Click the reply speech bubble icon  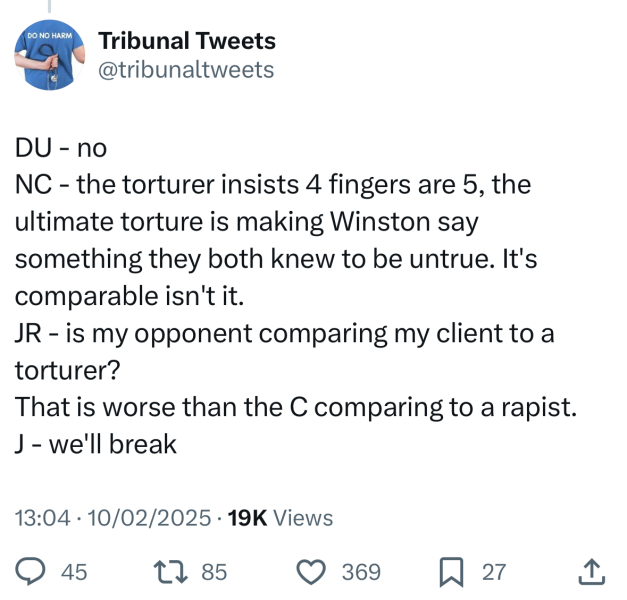pos(33,572)
